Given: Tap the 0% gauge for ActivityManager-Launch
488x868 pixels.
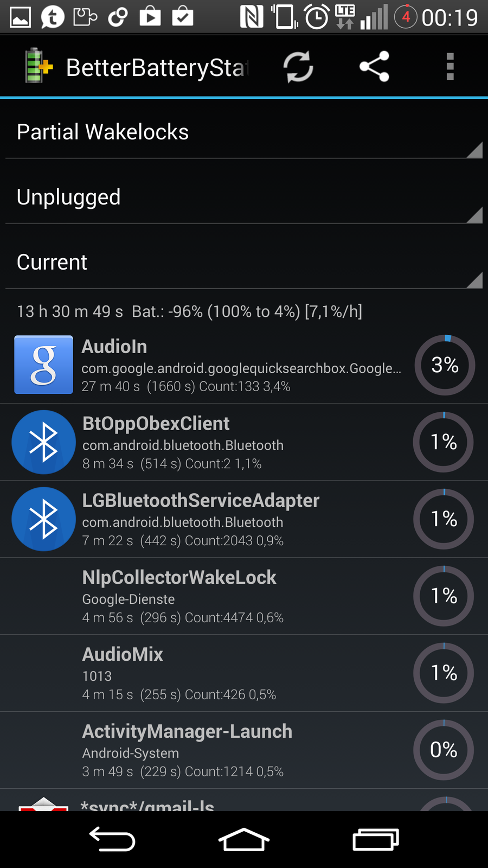Looking at the screenshot, I should click(444, 750).
